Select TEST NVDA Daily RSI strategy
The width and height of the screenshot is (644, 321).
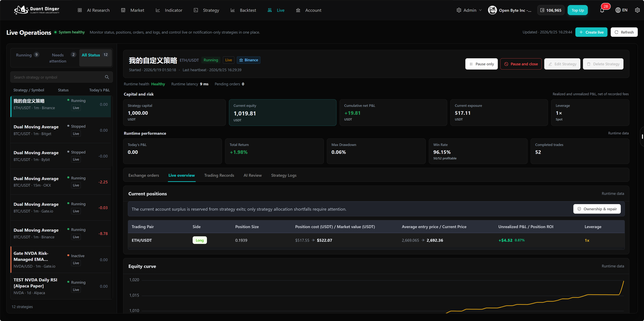pyautogui.click(x=61, y=286)
